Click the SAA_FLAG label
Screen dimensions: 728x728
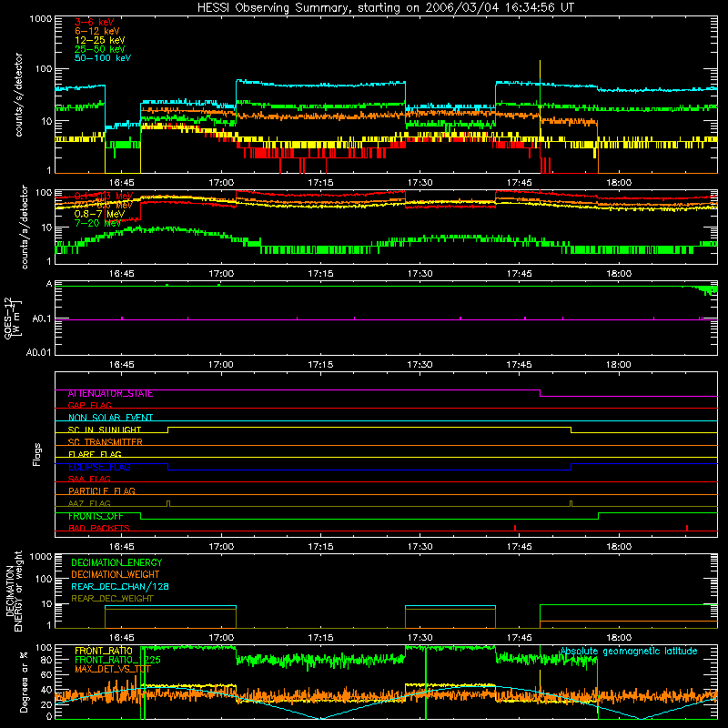[89, 480]
